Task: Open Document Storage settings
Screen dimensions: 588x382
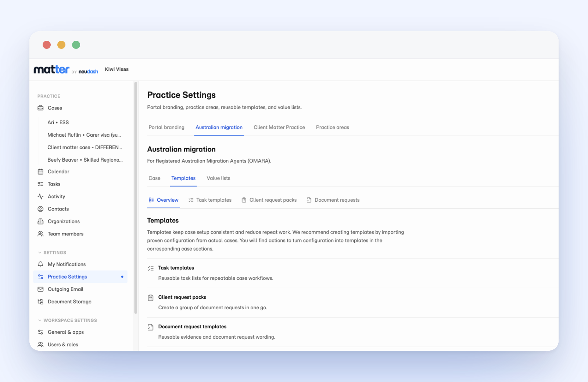Action: [80, 302]
